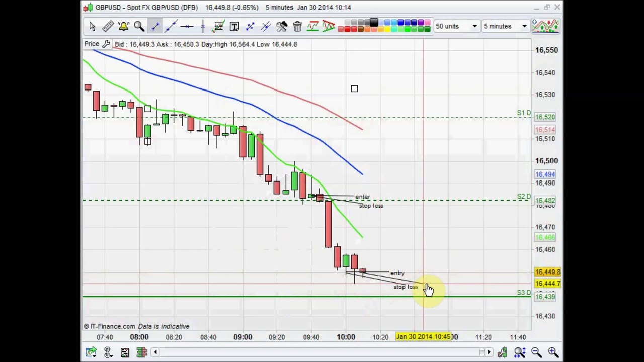Open the 50 units dropdown
The height and width of the screenshot is (362, 644).
456,26
